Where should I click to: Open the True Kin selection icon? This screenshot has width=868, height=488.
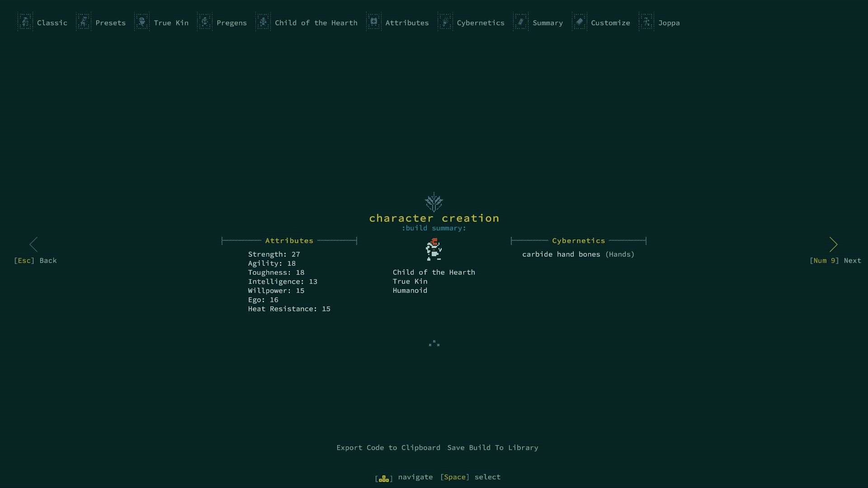(x=143, y=22)
